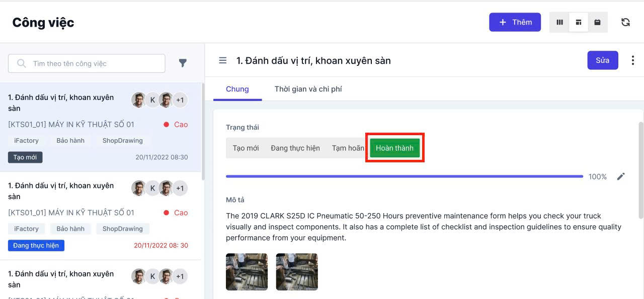Set status to Tạm hoãn

click(348, 148)
